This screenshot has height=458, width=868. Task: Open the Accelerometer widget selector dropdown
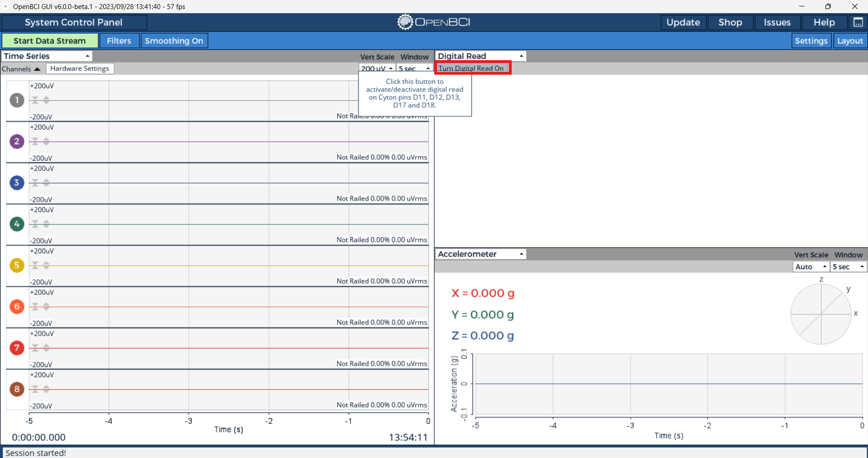click(481, 254)
